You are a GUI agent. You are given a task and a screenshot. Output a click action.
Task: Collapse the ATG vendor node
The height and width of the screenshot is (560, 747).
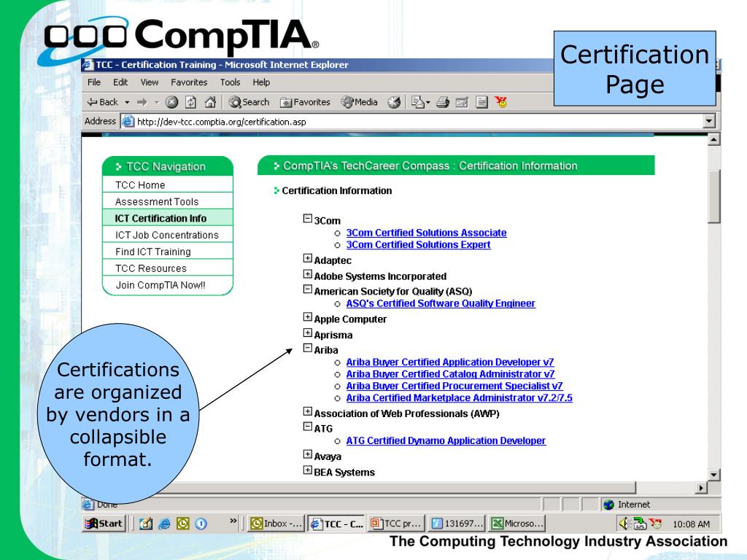308,427
